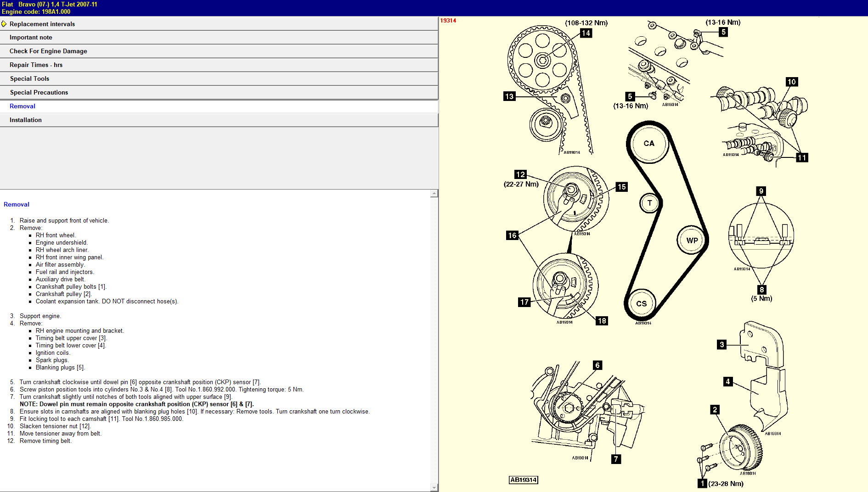Click the WP water pump circle

(692, 240)
